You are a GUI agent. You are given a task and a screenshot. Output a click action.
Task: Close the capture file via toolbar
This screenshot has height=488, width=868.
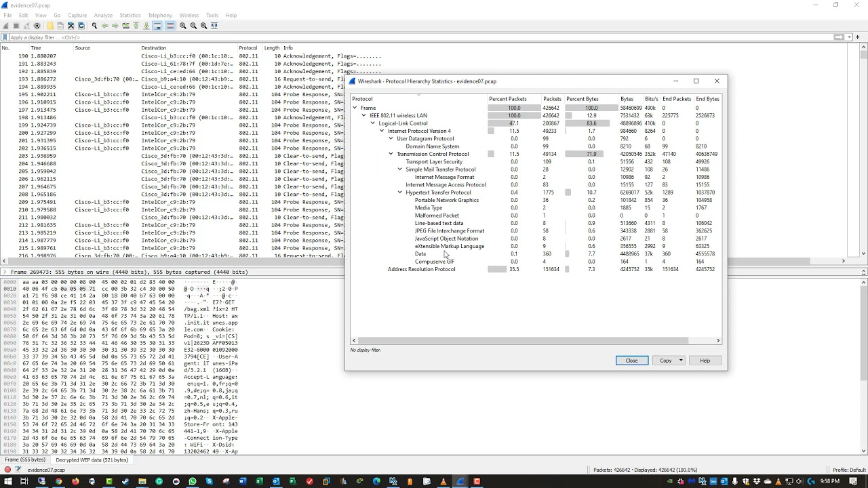point(71,26)
